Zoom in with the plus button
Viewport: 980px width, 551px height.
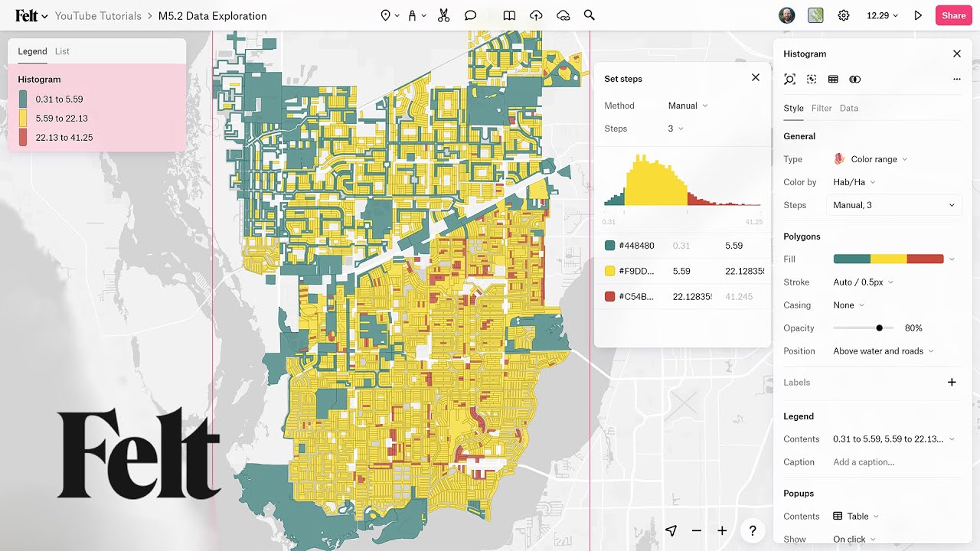click(722, 530)
